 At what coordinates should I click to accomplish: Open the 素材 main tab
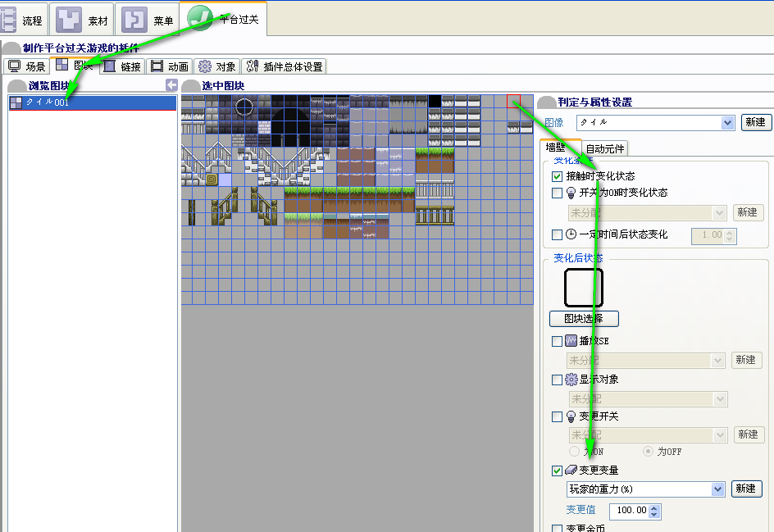(x=82, y=20)
